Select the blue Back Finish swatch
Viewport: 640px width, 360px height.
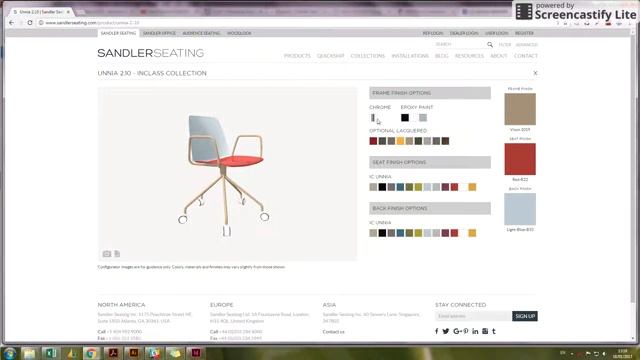click(400, 233)
